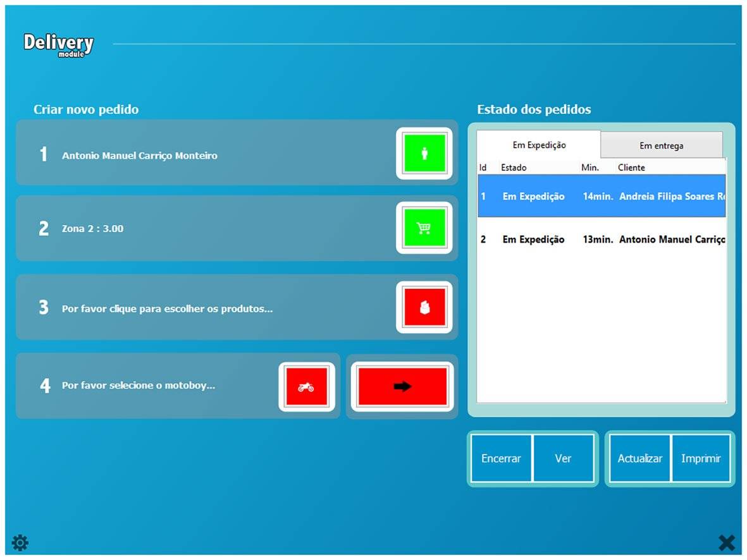This screenshot has height=560, width=747.
Task: Click 'Por favor selecione o motoboy...' text
Action: click(139, 386)
